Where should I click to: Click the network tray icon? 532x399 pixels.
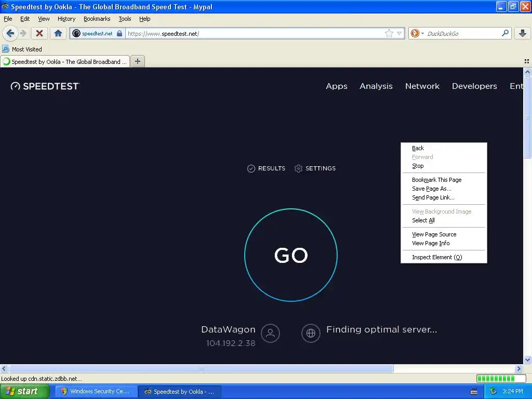click(493, 392)
